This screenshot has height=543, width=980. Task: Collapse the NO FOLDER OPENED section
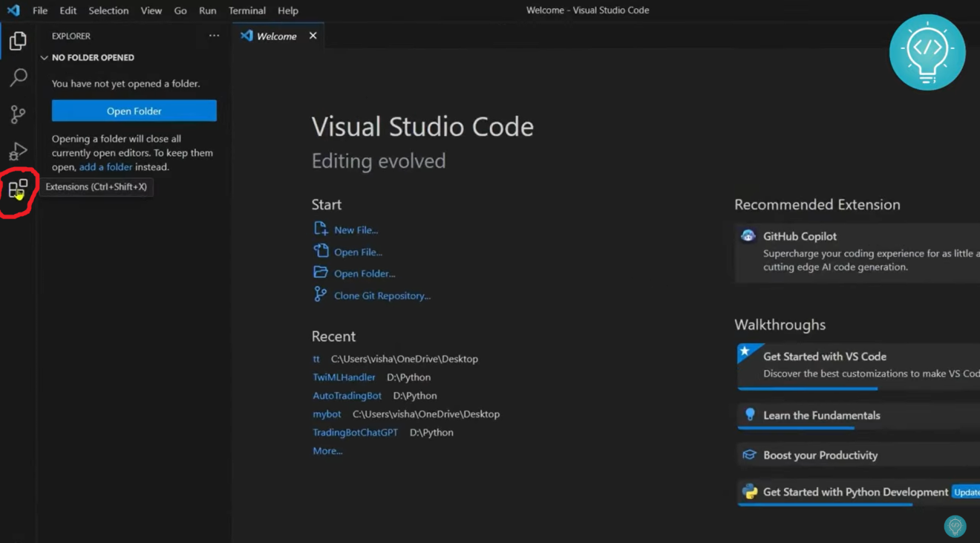pos(47,57)
